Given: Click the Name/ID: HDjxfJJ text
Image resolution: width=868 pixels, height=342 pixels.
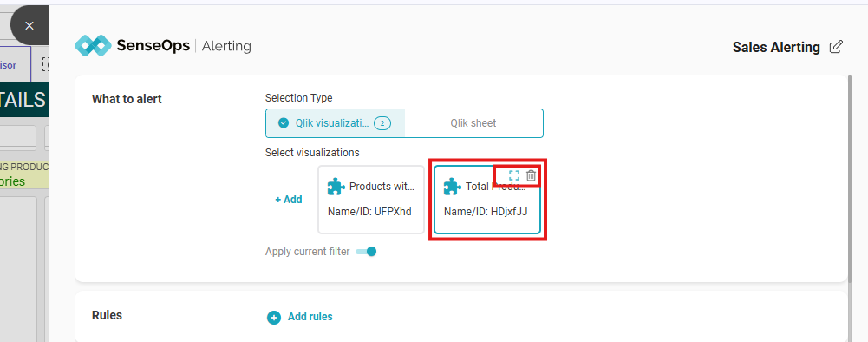Looking at the screenshot, I should coord(486,212).
